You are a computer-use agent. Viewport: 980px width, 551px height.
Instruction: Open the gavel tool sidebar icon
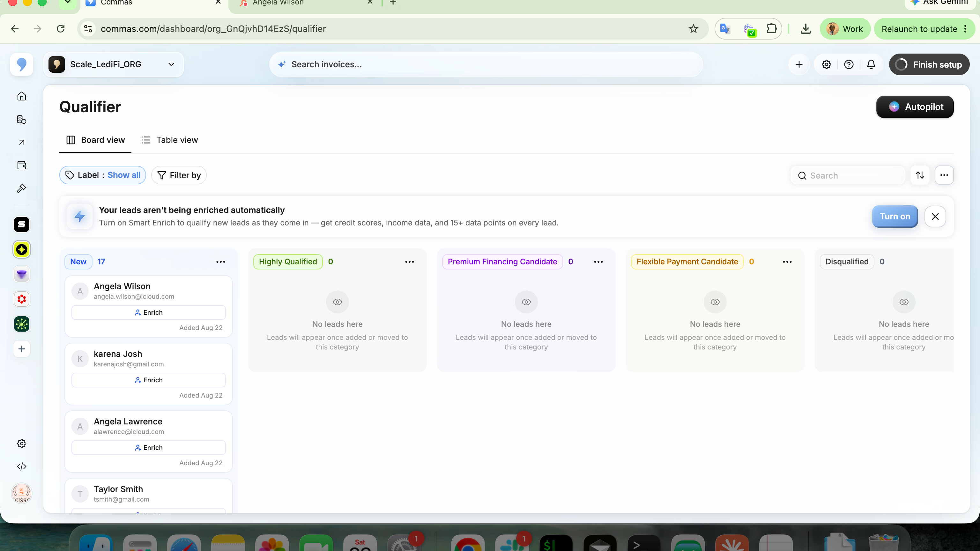coord(22,188)
